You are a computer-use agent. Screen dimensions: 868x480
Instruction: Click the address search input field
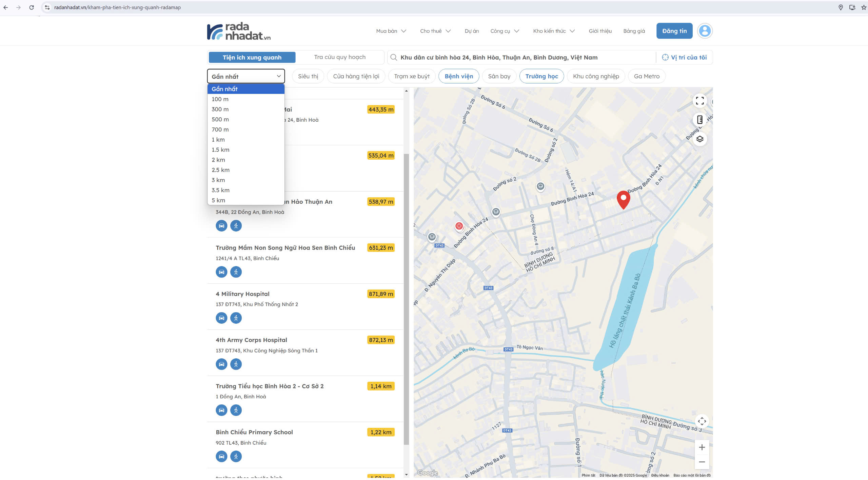[522, 57]
